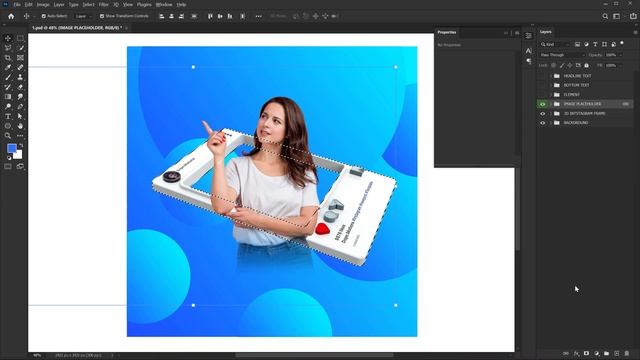This screenshot has height=360, width=640.
Task: Click align left edges icon
Action: click(x=162, y=16)
